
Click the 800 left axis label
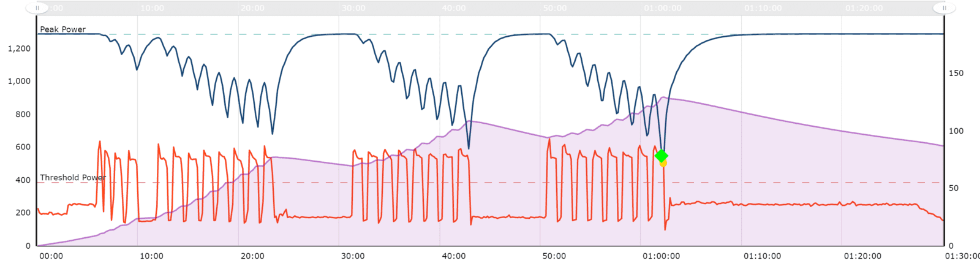click(23, 115)
